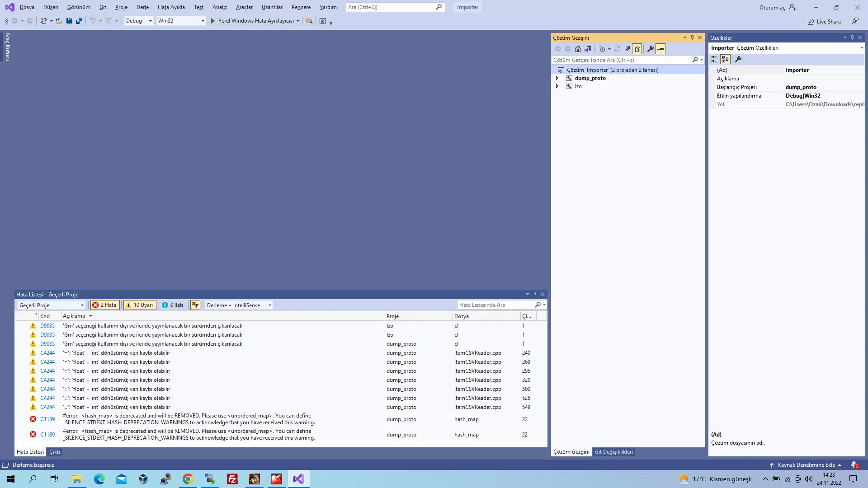Click the Property Pages wrench in Özellikler
The image size is (868, 488).
(738, 59)
